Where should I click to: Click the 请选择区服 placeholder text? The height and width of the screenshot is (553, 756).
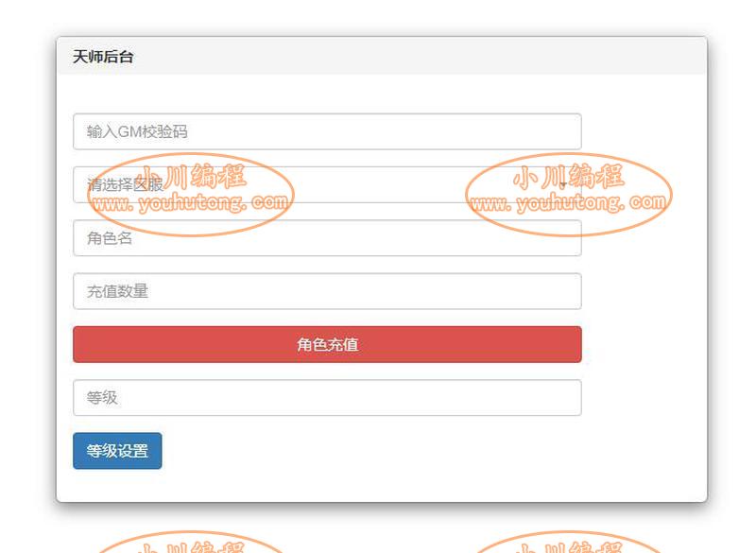pos(126,184)
